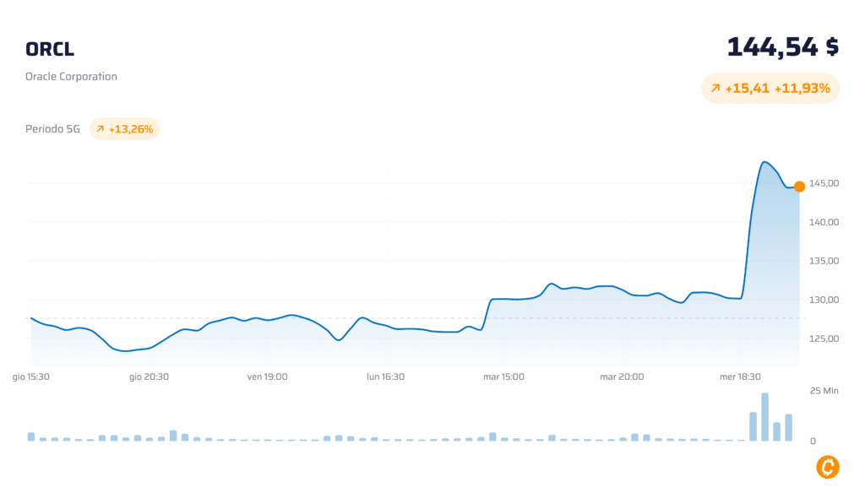Select the mar 15:00 time axis label
865x504 pixels.
(503, 377)
